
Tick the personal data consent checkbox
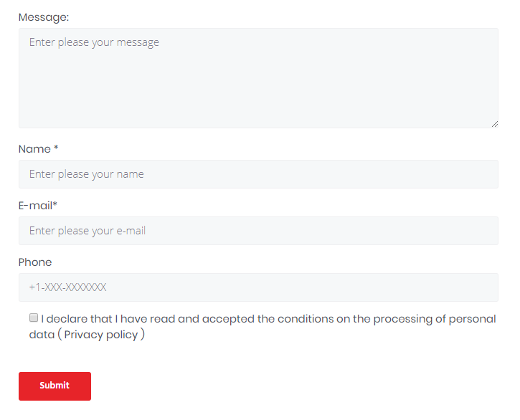(x=34, y=318)
